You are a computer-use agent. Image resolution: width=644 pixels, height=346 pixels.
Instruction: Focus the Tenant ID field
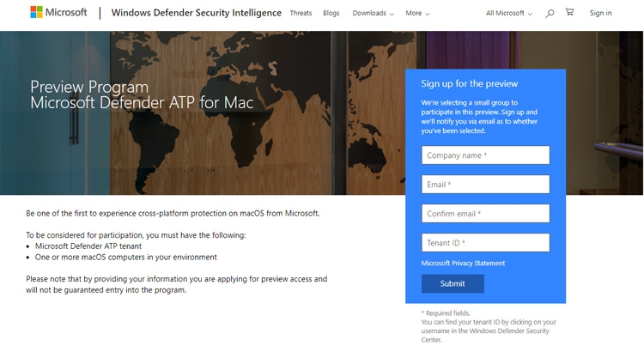coord(485,243)
